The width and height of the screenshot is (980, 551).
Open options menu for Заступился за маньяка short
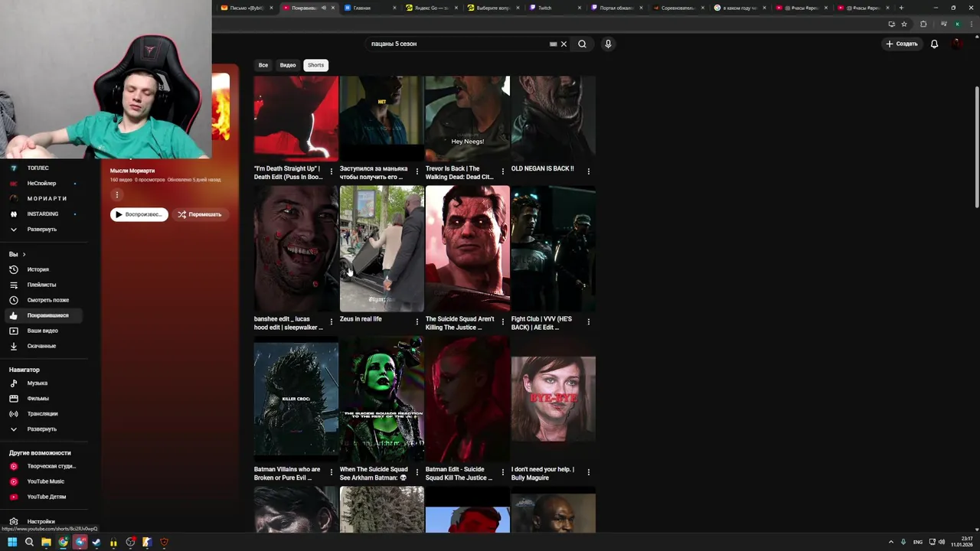click(x=417, y=171)
